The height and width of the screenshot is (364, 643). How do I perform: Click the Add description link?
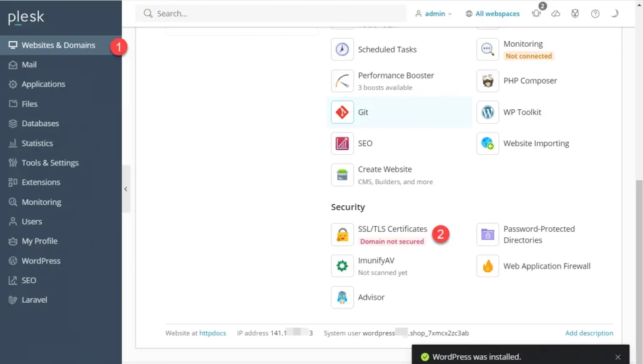[589, 333]
